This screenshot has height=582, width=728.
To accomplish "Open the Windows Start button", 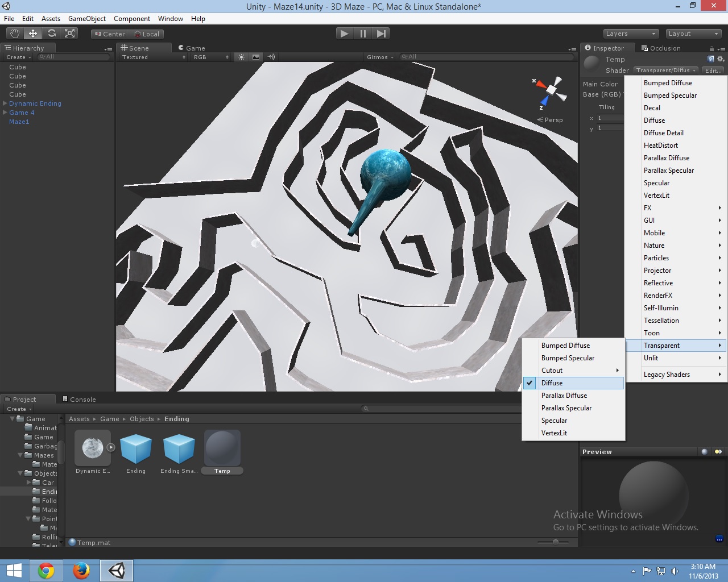I will (x=14, y=571).
